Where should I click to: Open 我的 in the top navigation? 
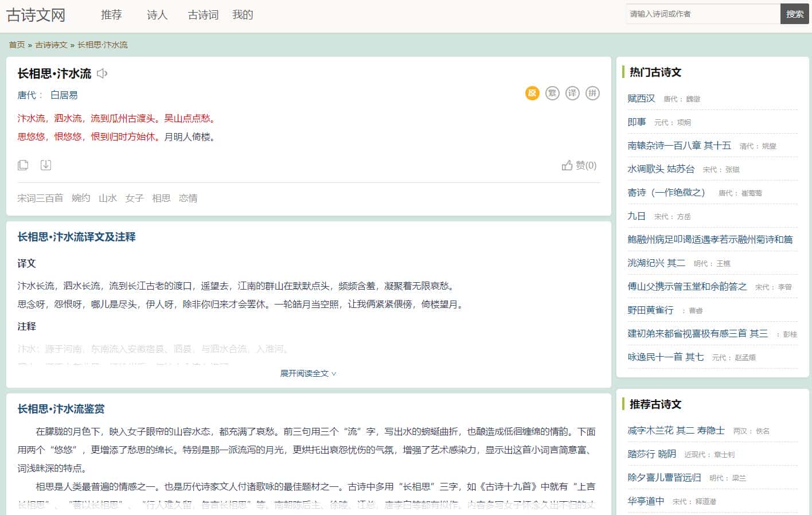pyautogui.click(x=243, y=15)
